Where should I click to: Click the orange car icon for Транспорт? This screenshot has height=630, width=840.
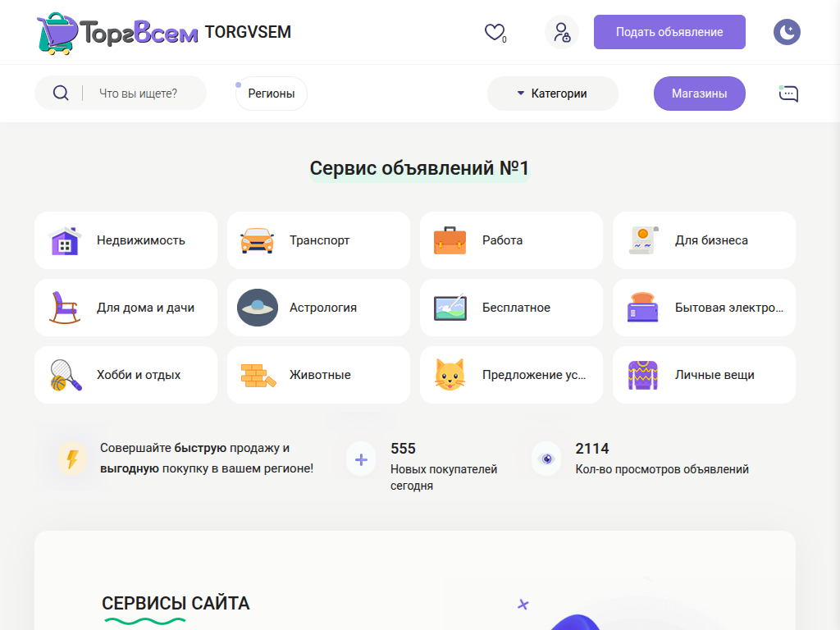[256, 240]
